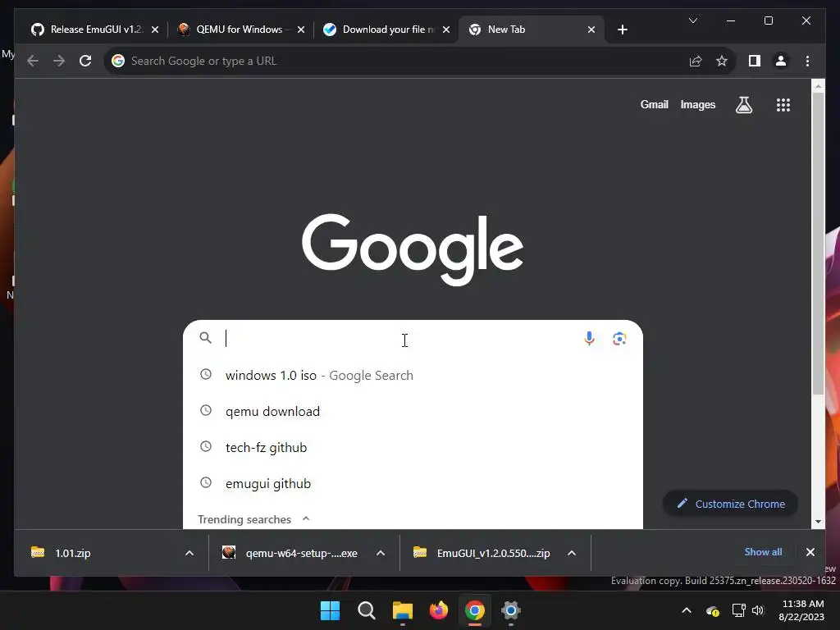This screenshot has width=840, height=630.
Task: Open the Chrome three-dot menu
Action: [x=807, y=61]
